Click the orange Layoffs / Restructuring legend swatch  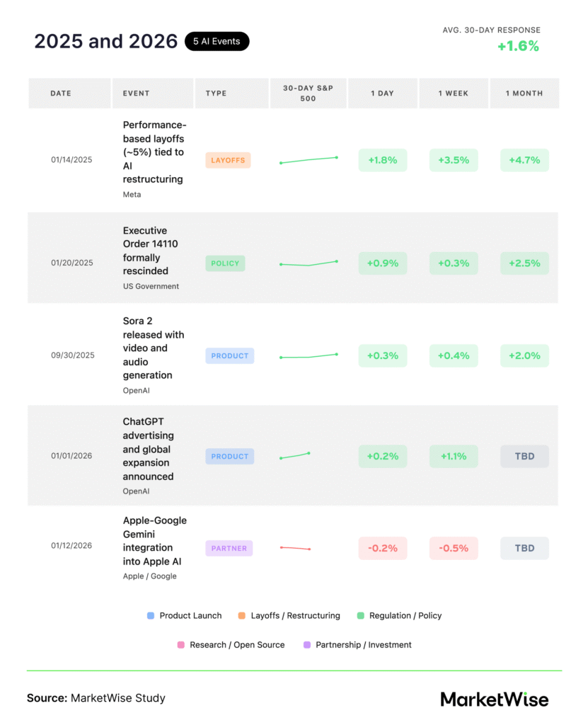tap(242, 616)
